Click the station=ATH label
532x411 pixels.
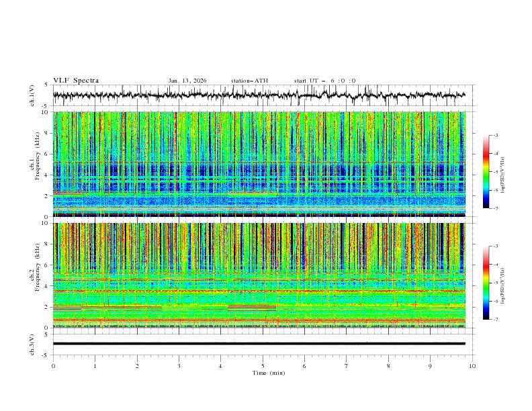pos(249,81)
